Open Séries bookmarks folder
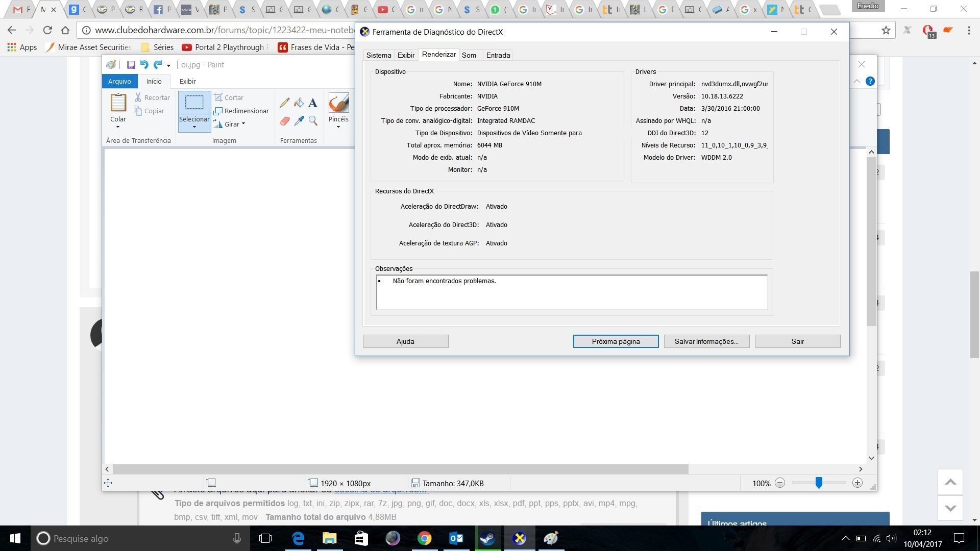 (x=158, y=47)
